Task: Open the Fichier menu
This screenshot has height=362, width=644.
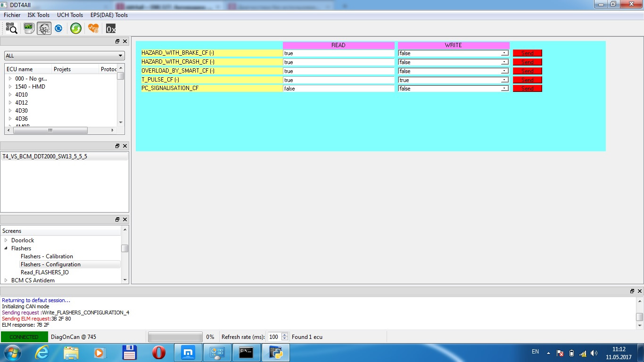Action: click(x=12, y=15)
